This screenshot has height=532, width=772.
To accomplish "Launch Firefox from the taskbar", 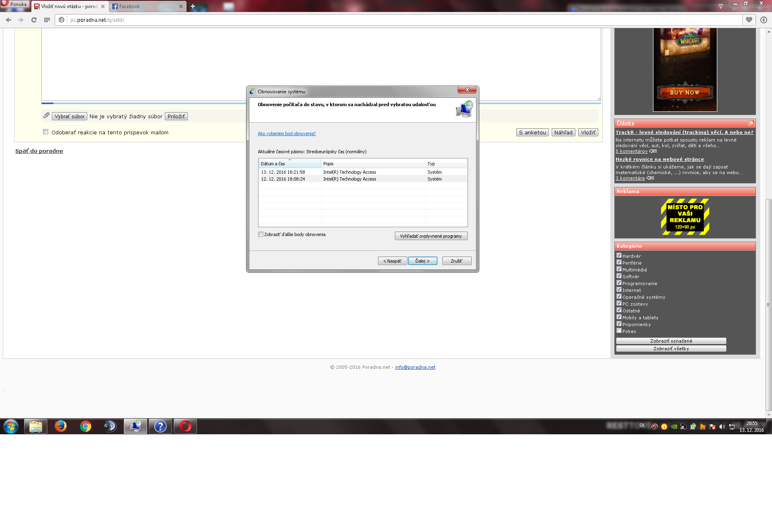I will [61, 426].
